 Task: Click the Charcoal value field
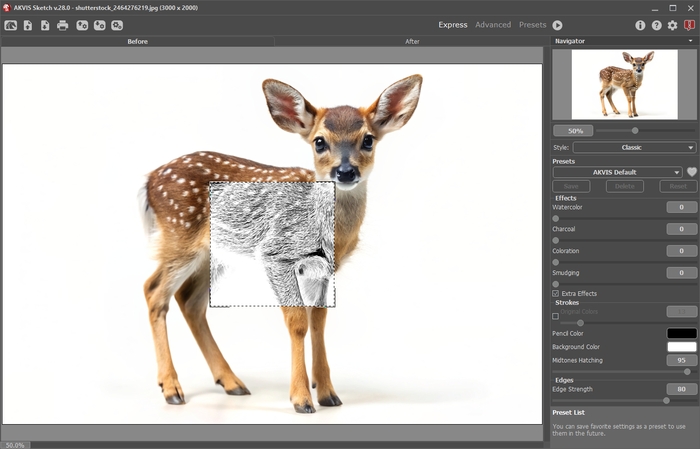tap(681, 229)
